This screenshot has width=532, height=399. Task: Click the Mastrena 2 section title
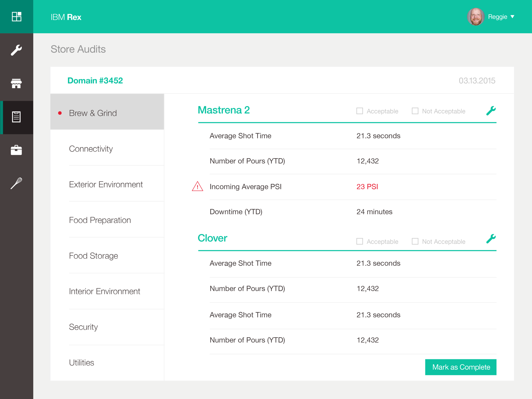tap(224, 110)
